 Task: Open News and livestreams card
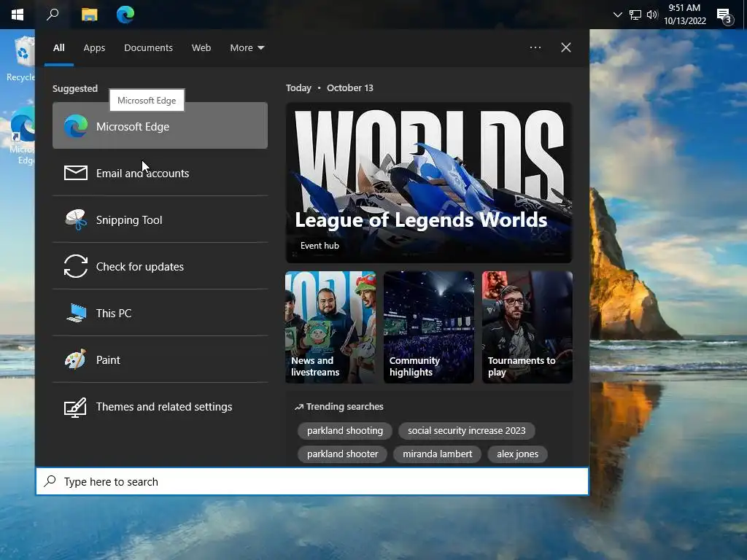(x=330, y=327)
